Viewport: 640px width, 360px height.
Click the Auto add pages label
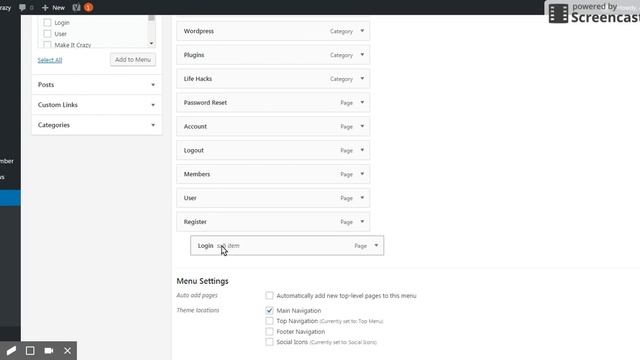pos(197,295)
